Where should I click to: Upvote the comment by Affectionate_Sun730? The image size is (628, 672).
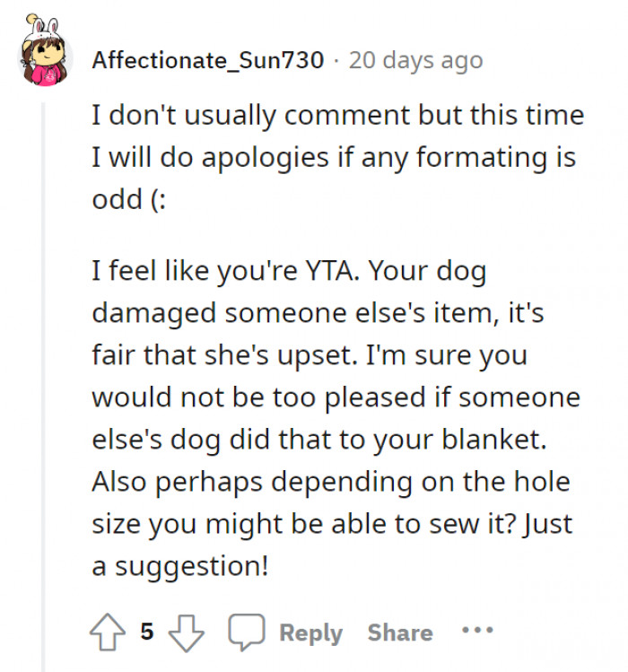coord(109,632)
